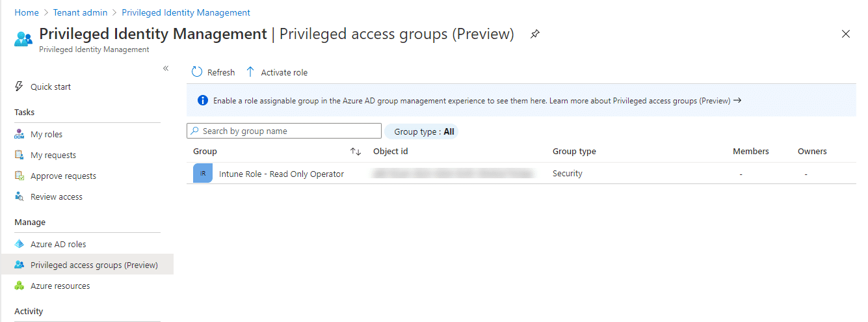The width and height of the screenshot is (868, 322).
Task: Open Review access page
Action: [x=57, y=197]
